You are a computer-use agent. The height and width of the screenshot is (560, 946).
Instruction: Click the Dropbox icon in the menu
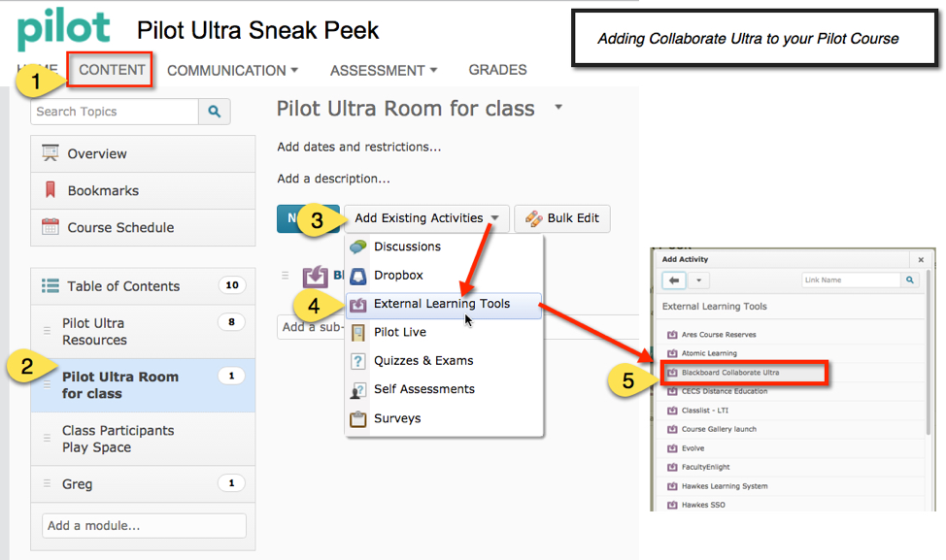357,276
